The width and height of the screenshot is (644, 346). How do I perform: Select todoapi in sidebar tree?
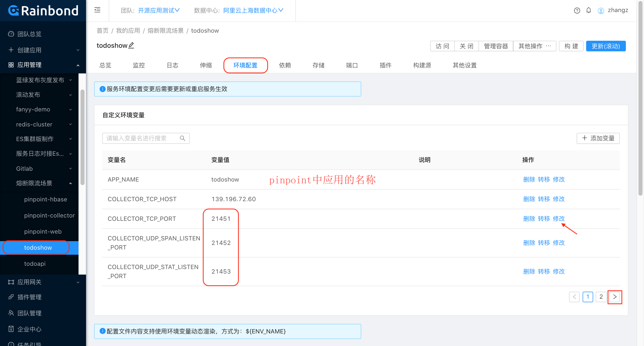pyautogui.click(x=35, y=263)
